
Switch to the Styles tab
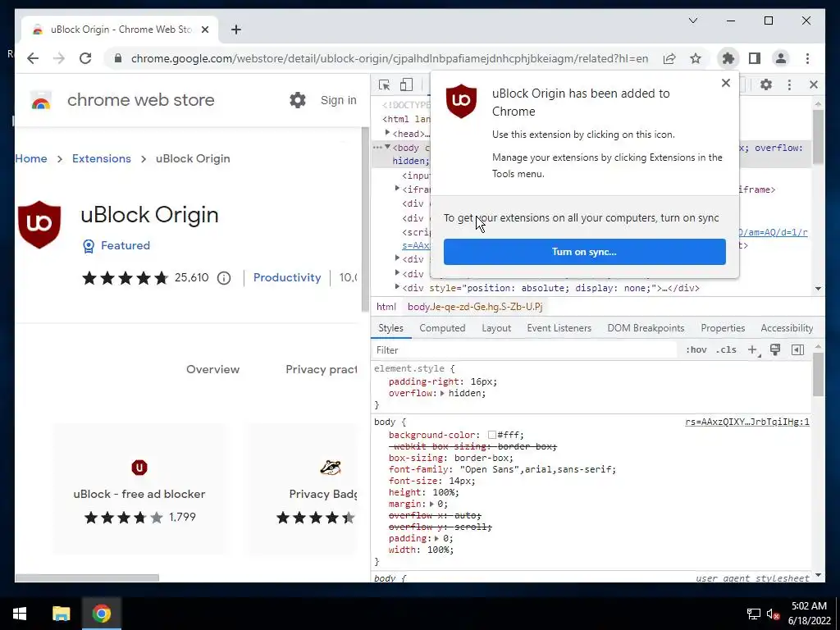click(390, 328)
